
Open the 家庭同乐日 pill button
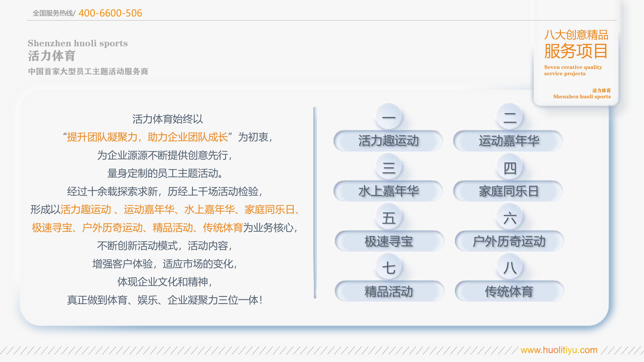[508, 191]
